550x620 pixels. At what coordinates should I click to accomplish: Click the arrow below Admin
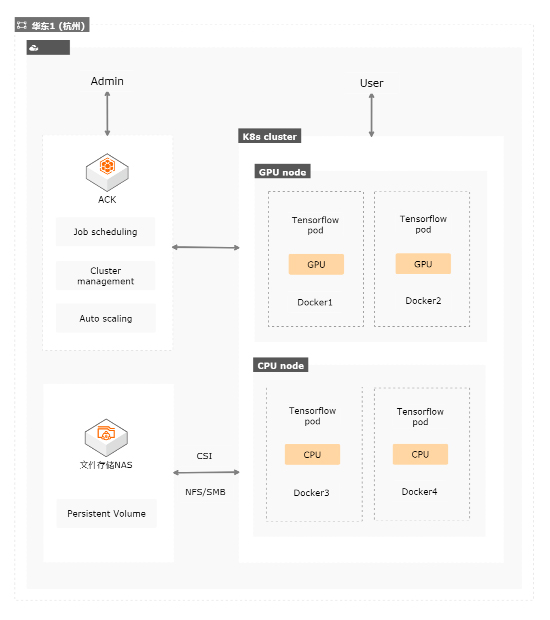(107, 114)
